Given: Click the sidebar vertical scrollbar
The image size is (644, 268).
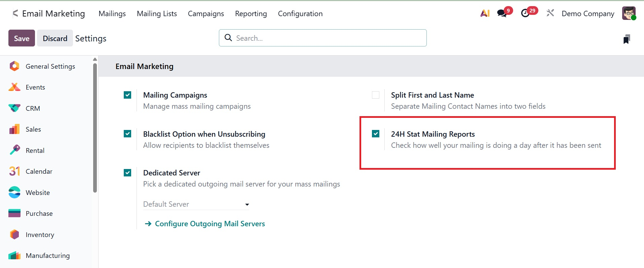Looking at the screenshot, I should 95,128.
